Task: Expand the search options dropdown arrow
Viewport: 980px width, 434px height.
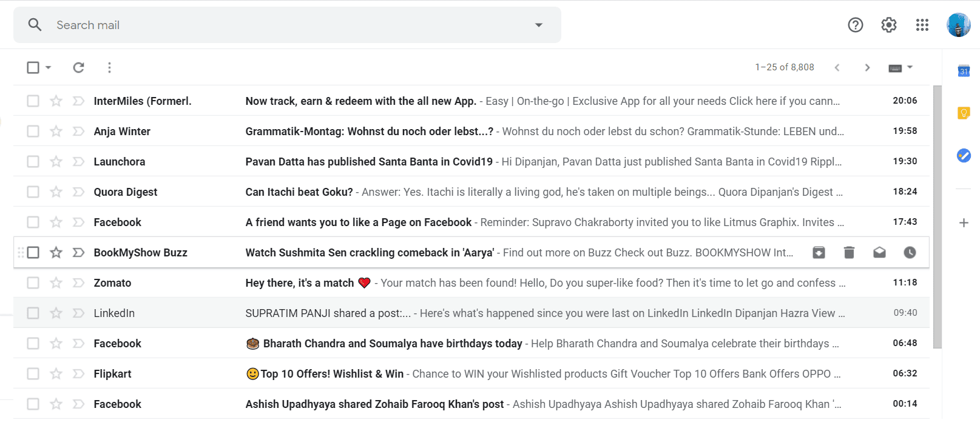Action: click(x=538, y=25)
